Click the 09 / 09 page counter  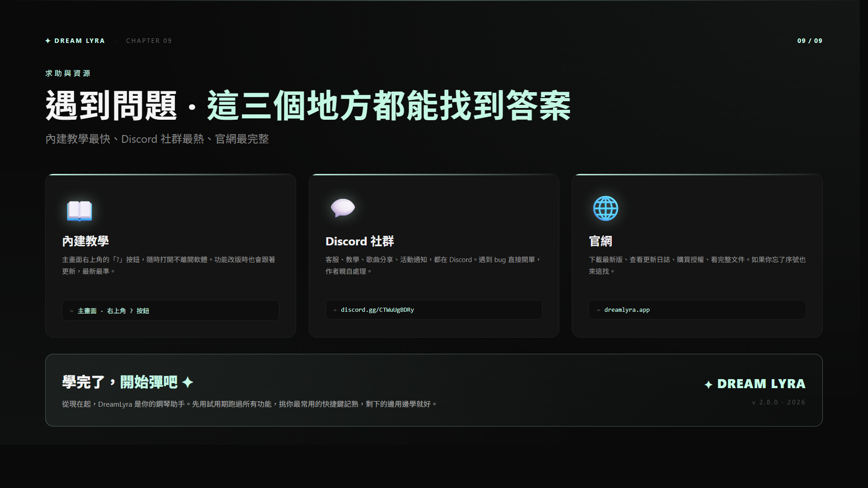[810, 41]
